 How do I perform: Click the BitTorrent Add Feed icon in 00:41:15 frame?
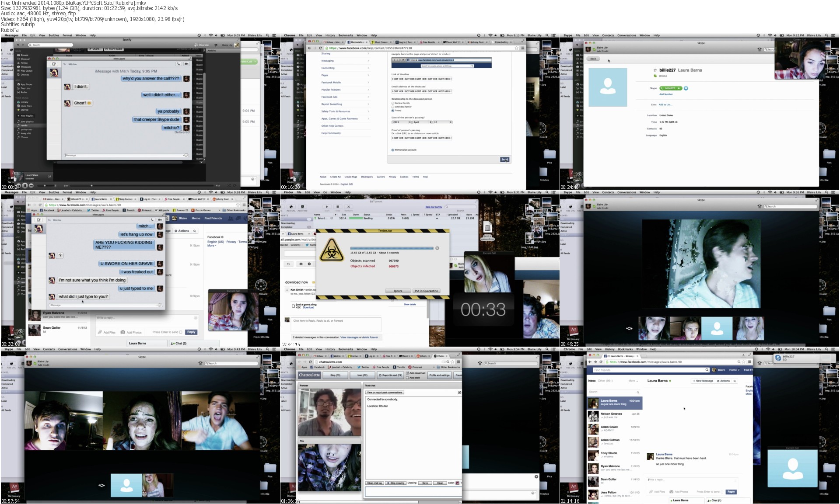(302, 207)
